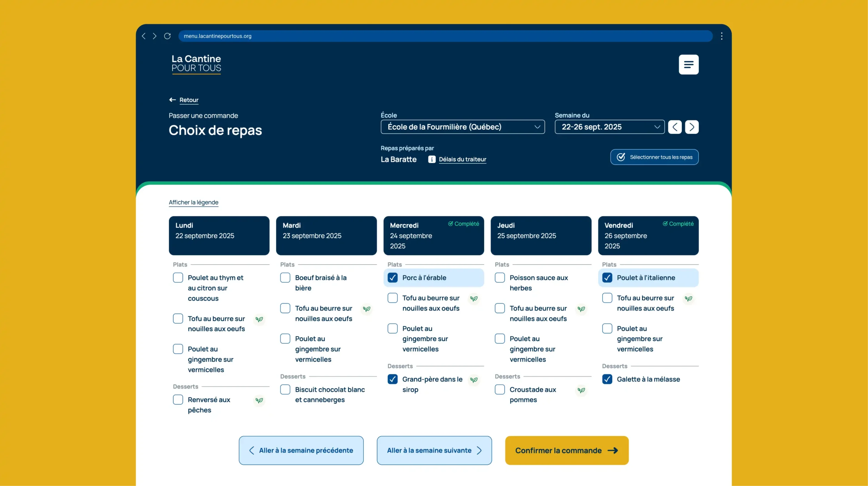The width and height of the screenshot is (868, 486).
Task: Open the Semaine du dropdown
Action: point(609,127)
